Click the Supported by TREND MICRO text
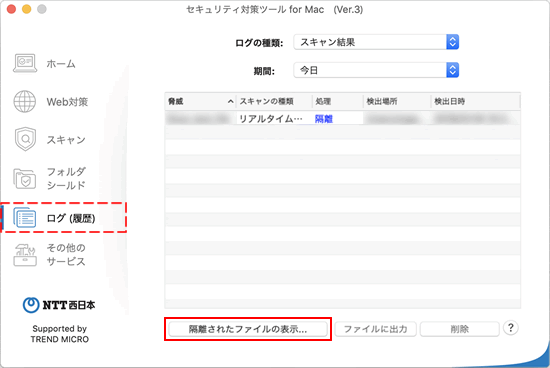The width and height of the screenshot is (550, 368). tap(60, 334)
